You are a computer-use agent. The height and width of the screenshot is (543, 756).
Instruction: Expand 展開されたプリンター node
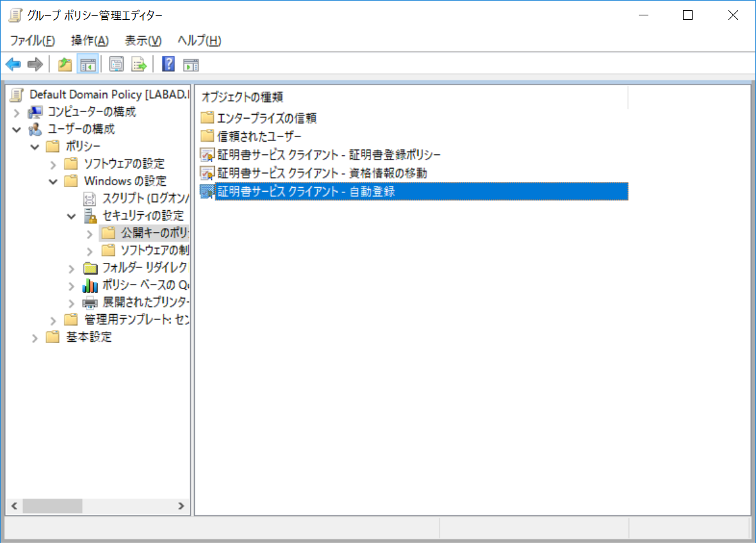click(71, 303)
